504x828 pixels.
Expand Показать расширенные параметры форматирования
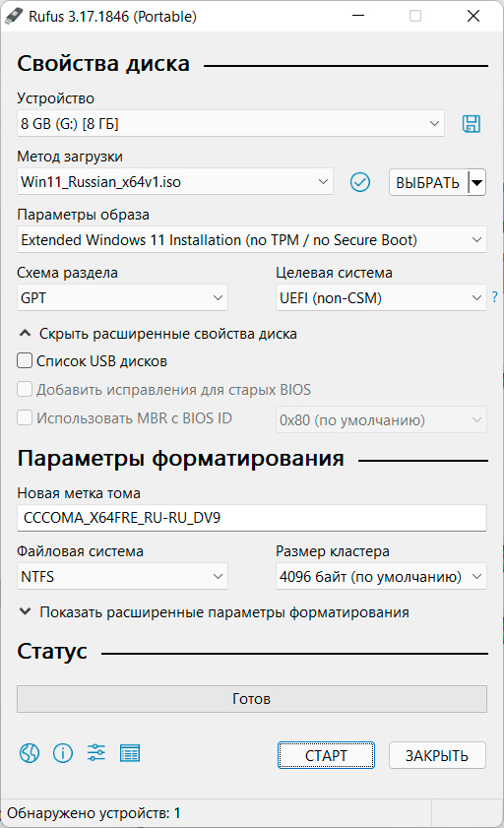click(x=214, y=612)
